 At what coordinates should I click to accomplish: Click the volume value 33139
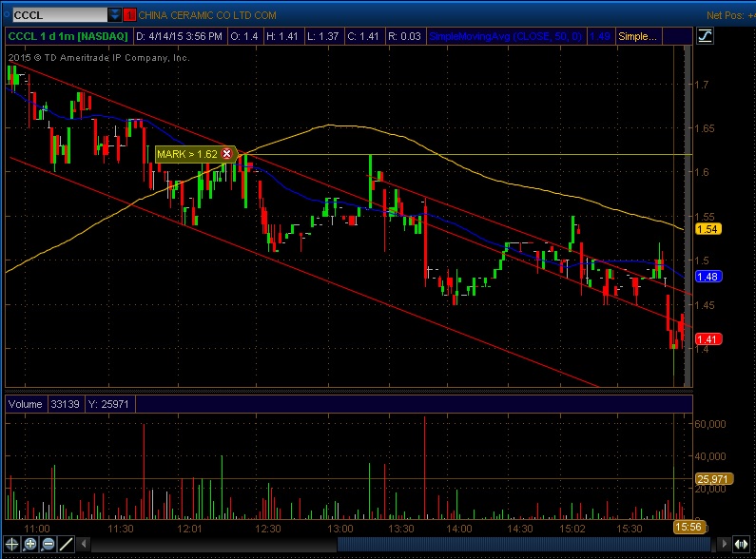65,404
